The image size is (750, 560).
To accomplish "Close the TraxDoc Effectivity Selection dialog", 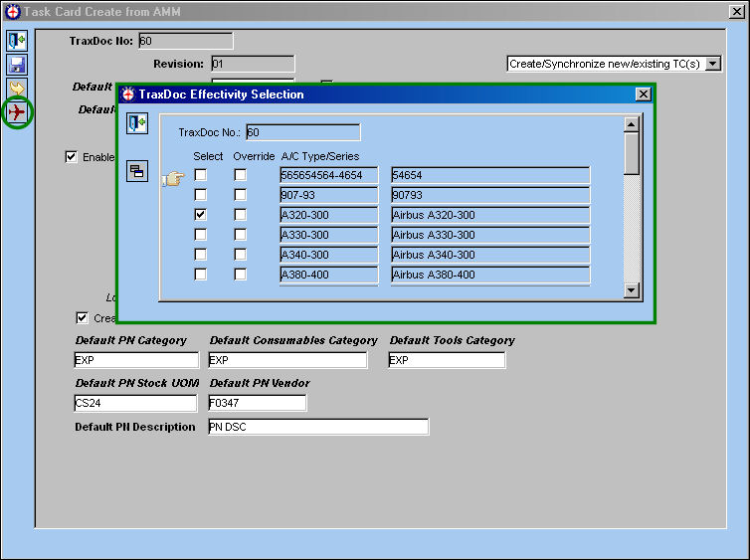I will click(x=644, y=94).
